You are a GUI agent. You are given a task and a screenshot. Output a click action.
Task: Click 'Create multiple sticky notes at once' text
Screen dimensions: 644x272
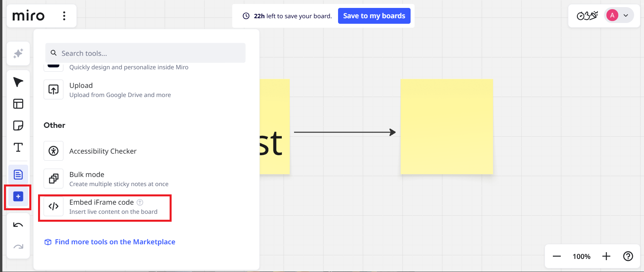(119, 184)
